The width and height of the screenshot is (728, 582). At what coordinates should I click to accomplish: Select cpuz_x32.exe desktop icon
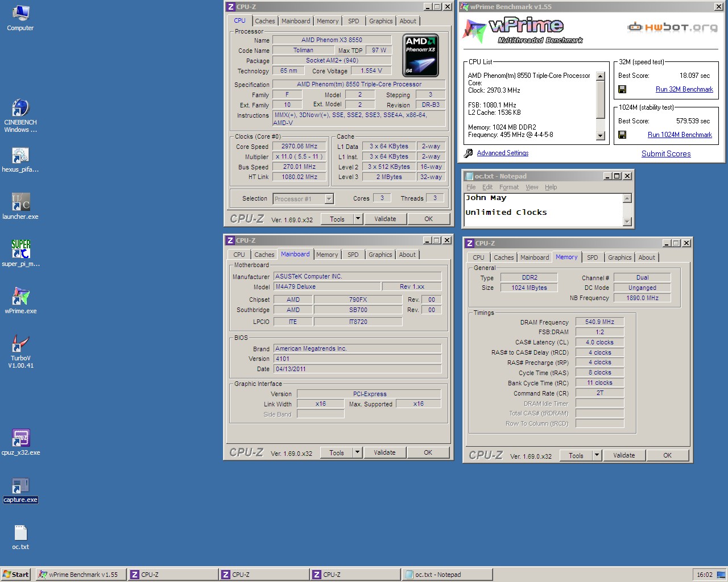20,442
